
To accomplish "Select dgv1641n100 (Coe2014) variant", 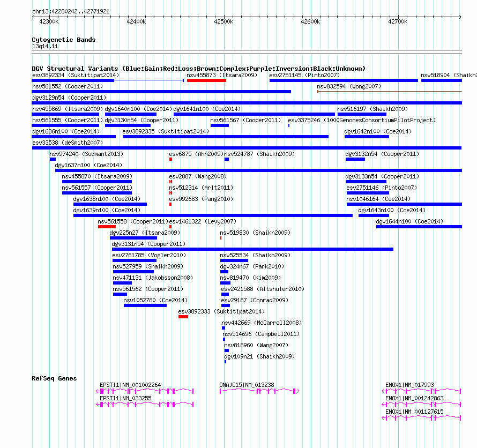I will coord(254,114).
